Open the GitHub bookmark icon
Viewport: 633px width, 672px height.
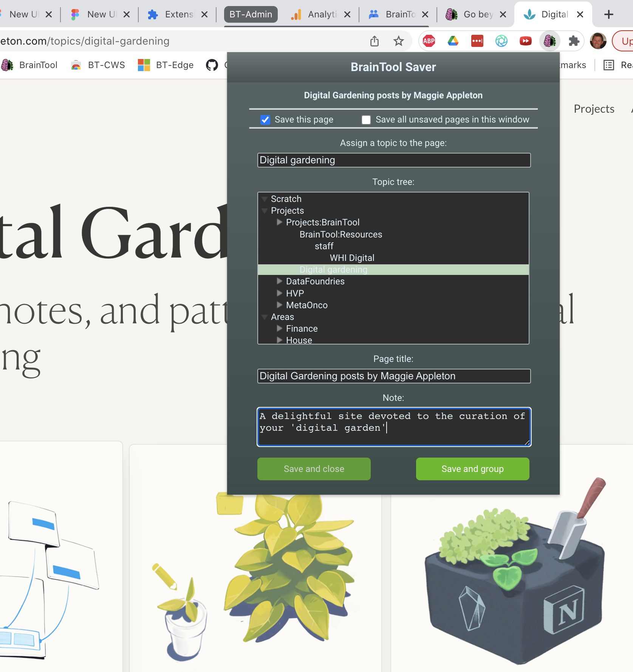coord(212,65)
